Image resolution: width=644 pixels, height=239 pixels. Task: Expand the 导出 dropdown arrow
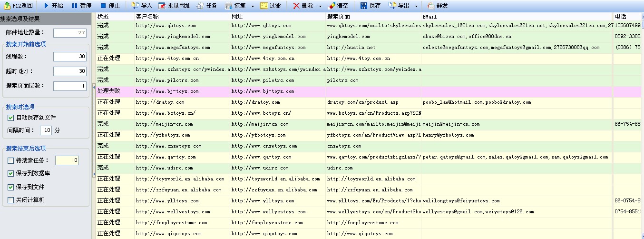click(x=416, y=6)
